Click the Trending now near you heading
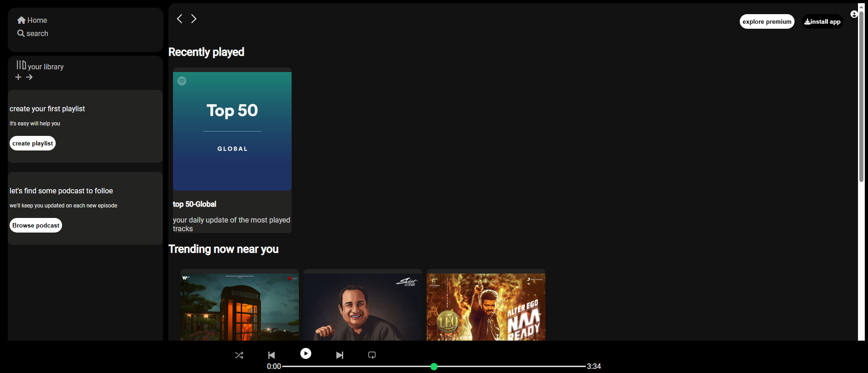Screen dimensions: 868x373 (224, 249)
